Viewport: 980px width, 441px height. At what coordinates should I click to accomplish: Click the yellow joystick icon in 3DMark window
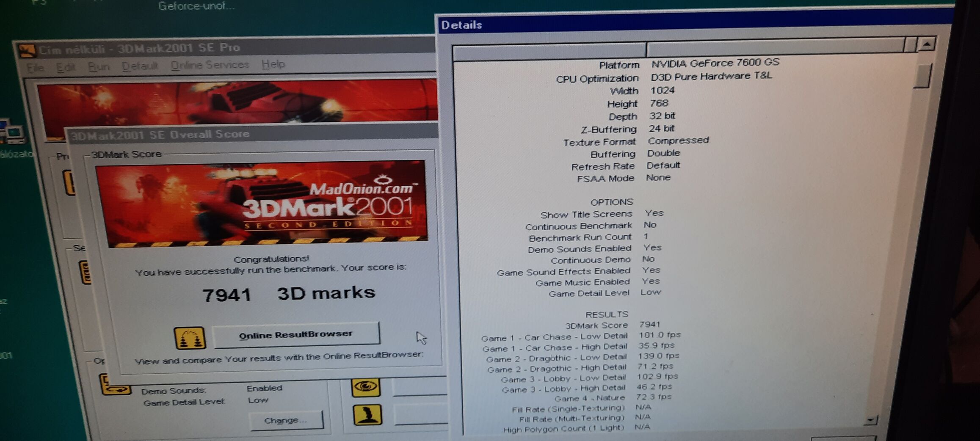[x=367, y=414]
